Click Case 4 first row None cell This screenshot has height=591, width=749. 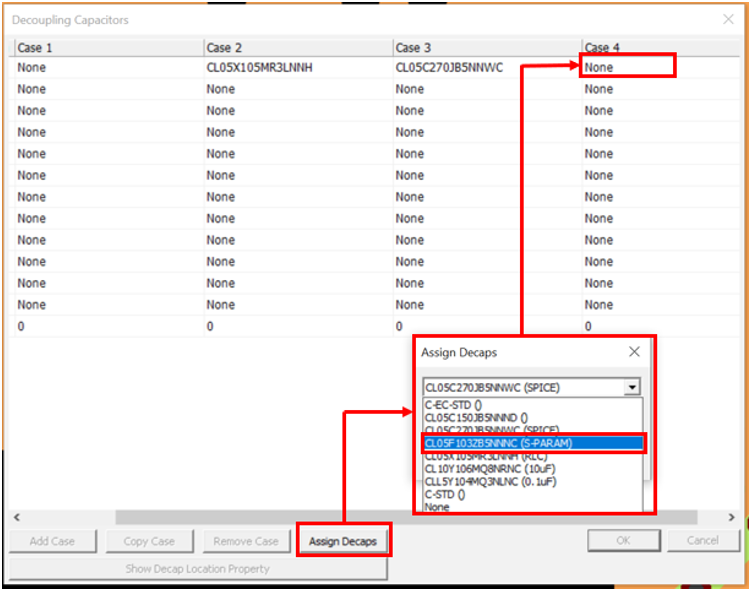628,67
